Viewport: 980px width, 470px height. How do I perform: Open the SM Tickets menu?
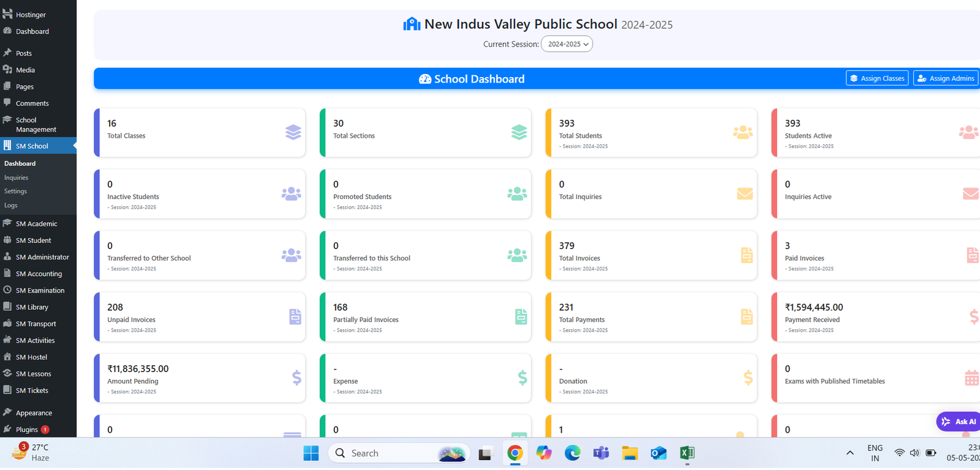click(x=38, y=390)
